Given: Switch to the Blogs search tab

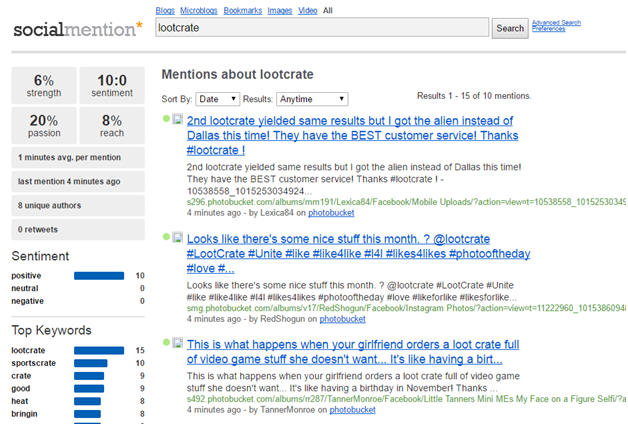Looking at the screenshot, I should click(165, 10).
